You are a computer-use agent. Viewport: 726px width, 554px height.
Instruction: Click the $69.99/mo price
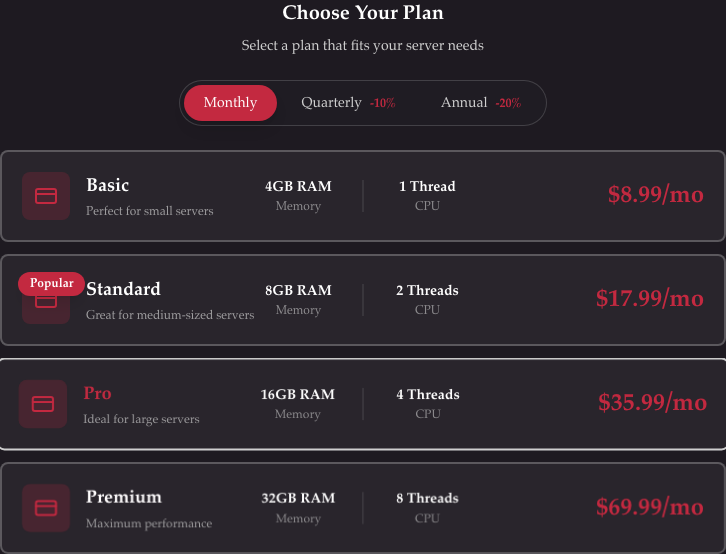coord(650,507)
